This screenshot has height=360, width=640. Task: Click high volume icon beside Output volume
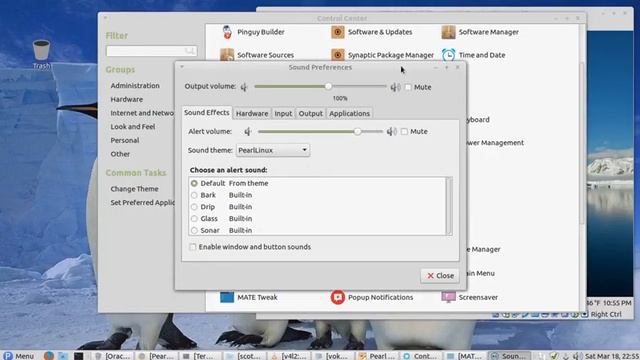click(x=395, y=87)
